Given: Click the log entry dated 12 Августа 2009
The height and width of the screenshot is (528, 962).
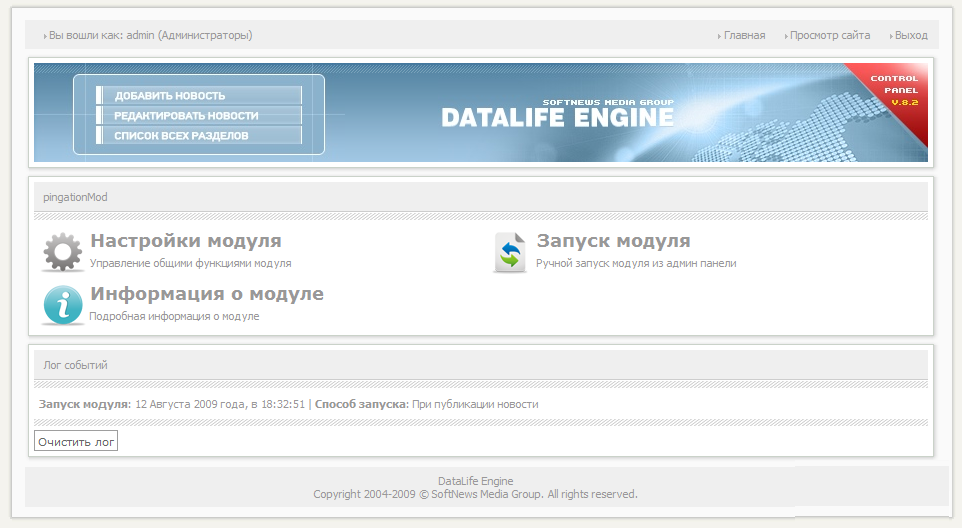Looking at the screenshot, I should pyautogui.click(x=288, y=404).
